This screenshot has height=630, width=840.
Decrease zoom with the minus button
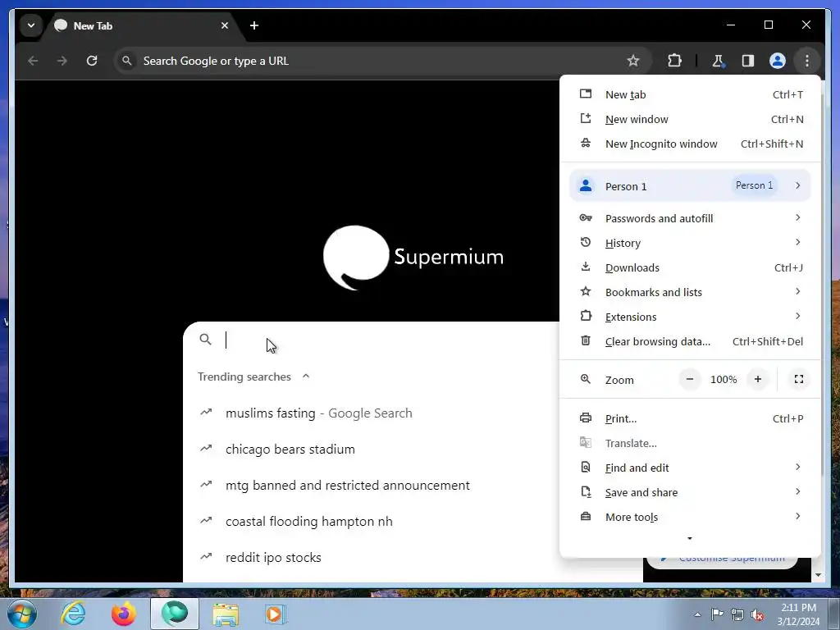coord(690,379)
